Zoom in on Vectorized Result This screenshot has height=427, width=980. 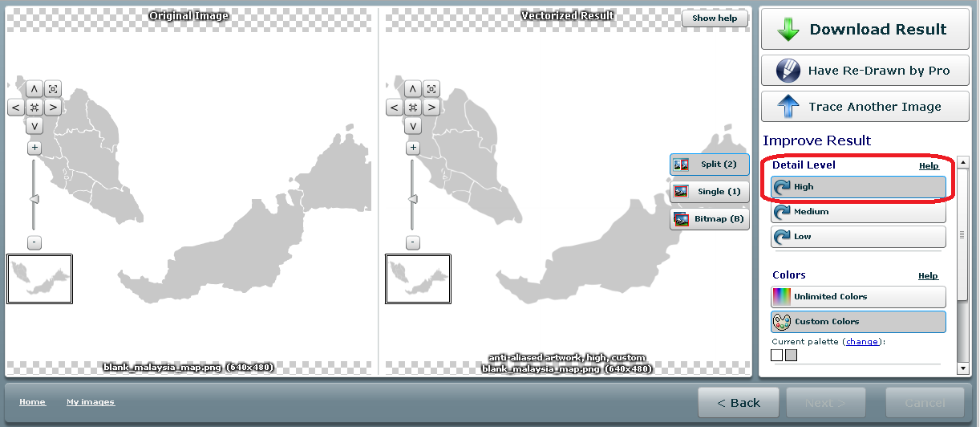point(413,148)
